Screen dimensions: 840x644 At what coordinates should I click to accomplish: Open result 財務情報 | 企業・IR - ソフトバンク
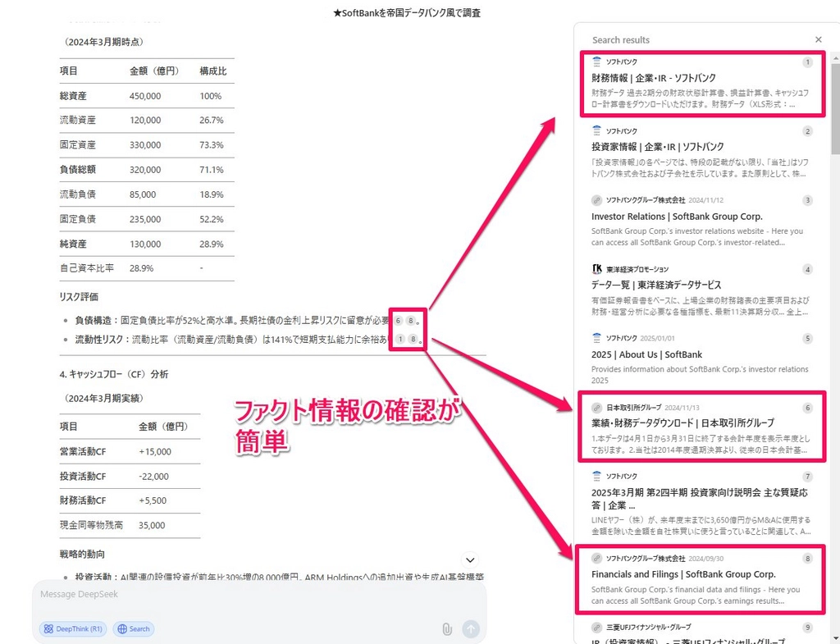[653, 78]
